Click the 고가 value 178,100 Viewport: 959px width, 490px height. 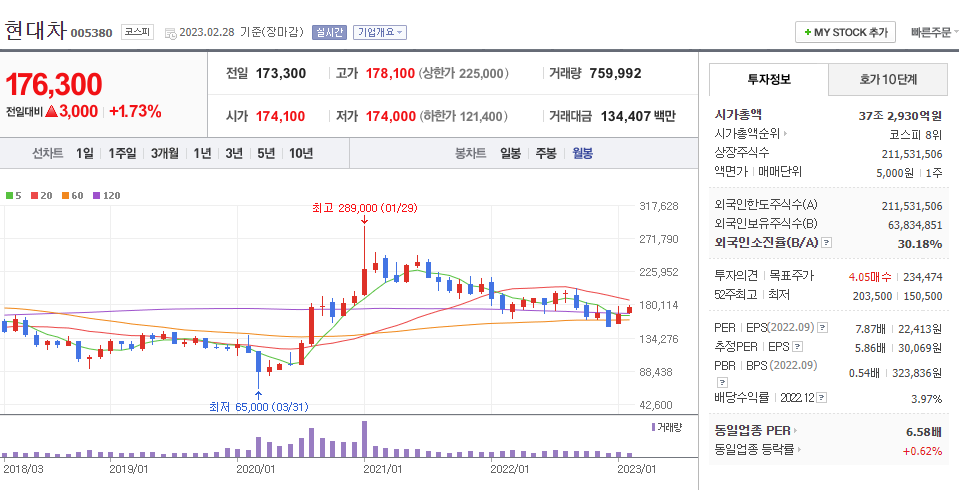pos(390,73)
